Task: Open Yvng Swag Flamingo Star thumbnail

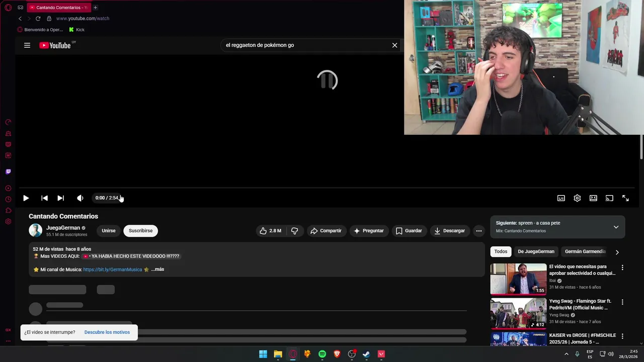Action: point(518,314)
